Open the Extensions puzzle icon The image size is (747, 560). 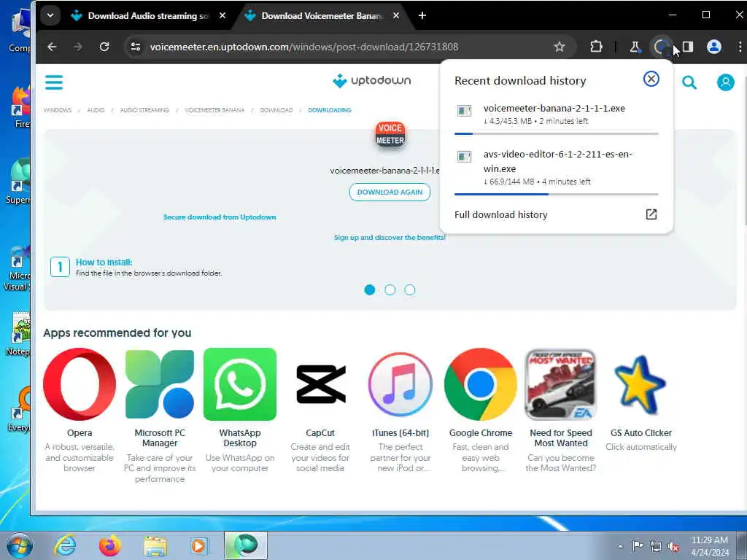[596, 47]
